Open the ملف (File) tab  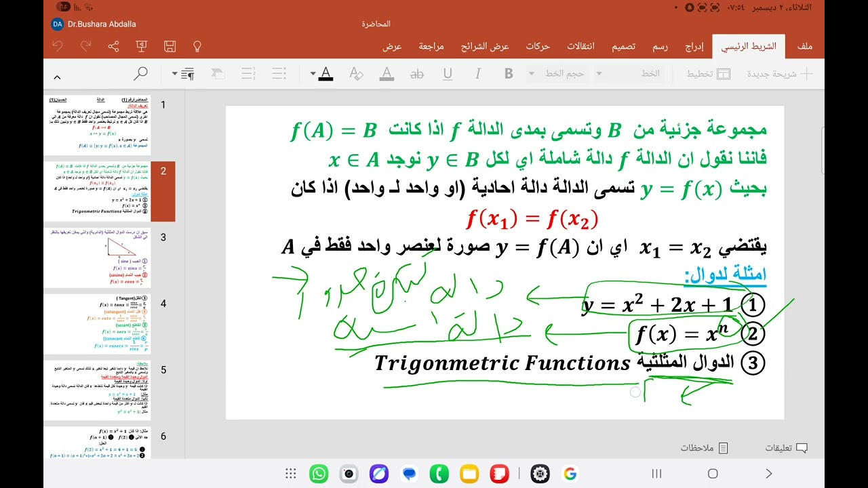pyautogui.click(x=805, y=47)
